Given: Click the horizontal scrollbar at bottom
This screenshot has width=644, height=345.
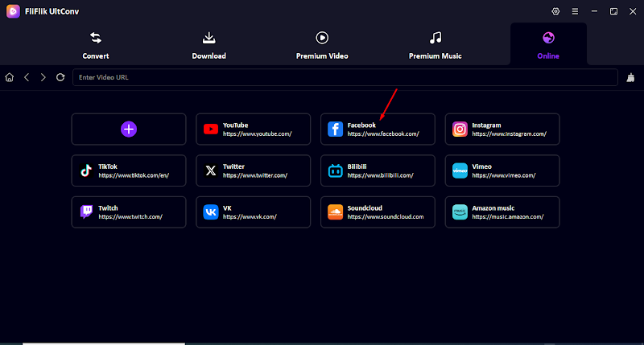Looking at the screenshot, I should (104, 343).
